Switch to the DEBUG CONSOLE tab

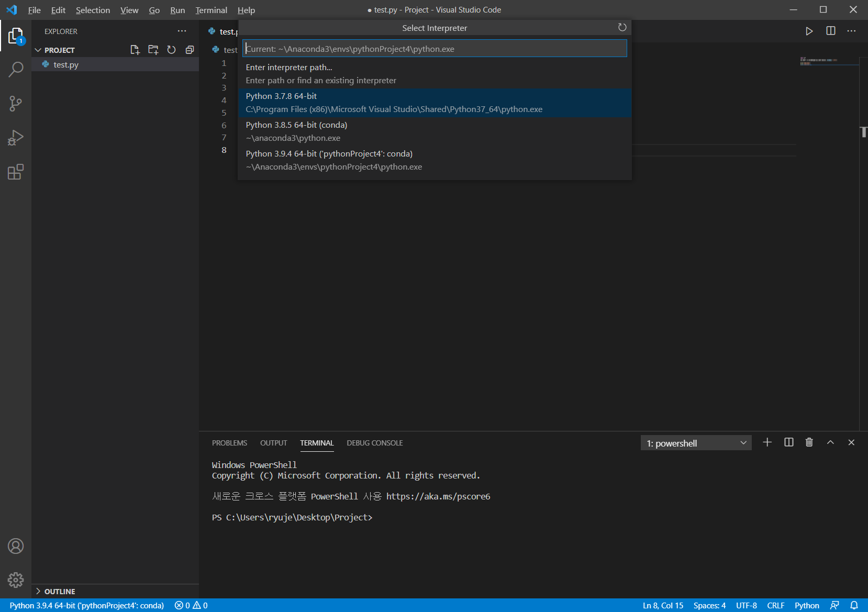coord(374,443)
